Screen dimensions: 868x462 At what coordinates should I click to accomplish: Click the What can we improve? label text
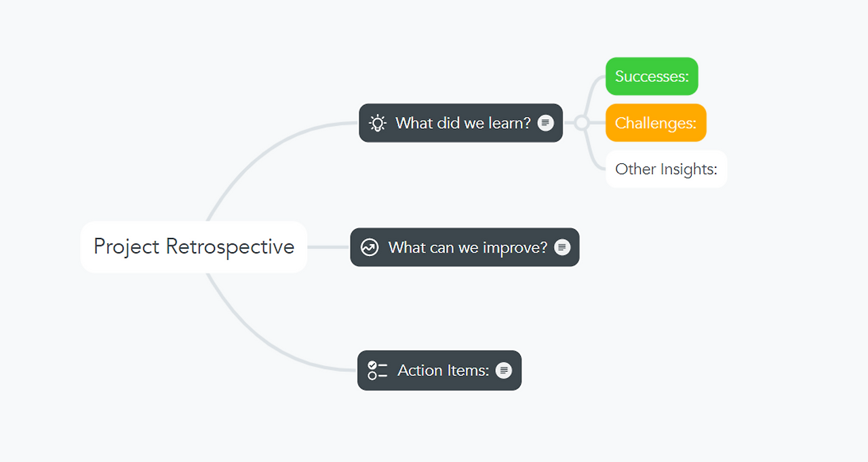pos(468,247)
